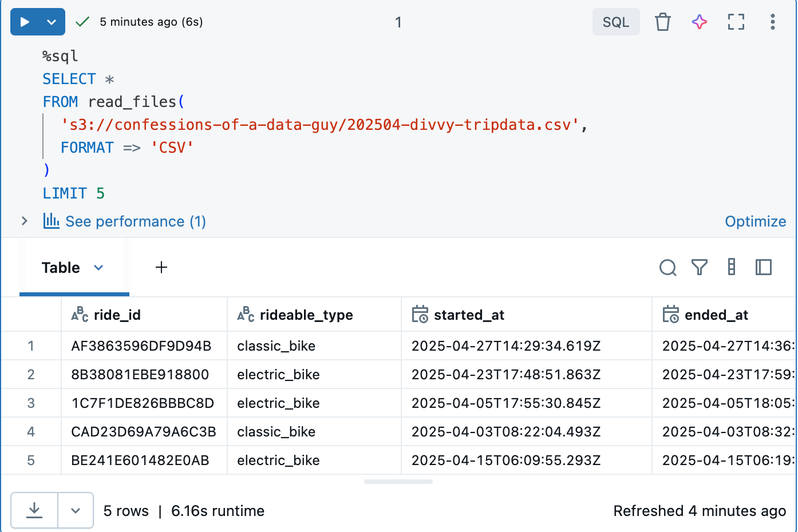Screen dimensions: 798x532
Task: Open the filter funnel icon
Action: point(700,267)
